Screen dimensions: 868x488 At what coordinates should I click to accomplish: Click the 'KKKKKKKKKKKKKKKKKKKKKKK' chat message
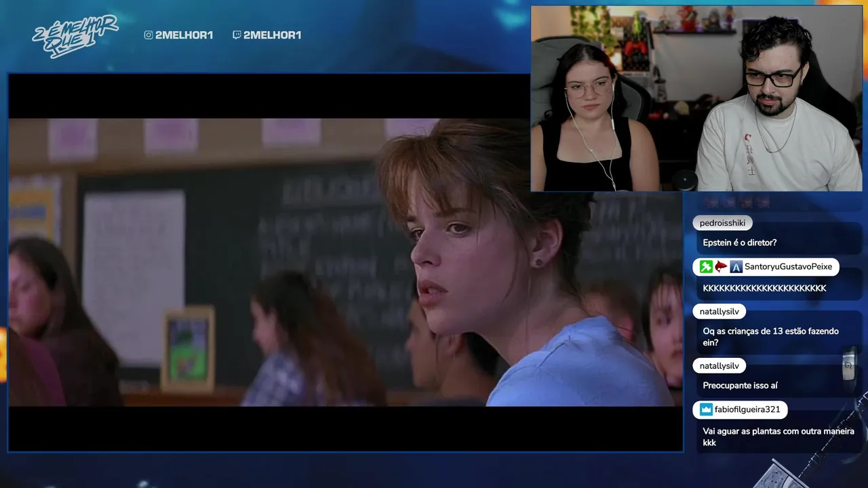(x=764, y=288)
